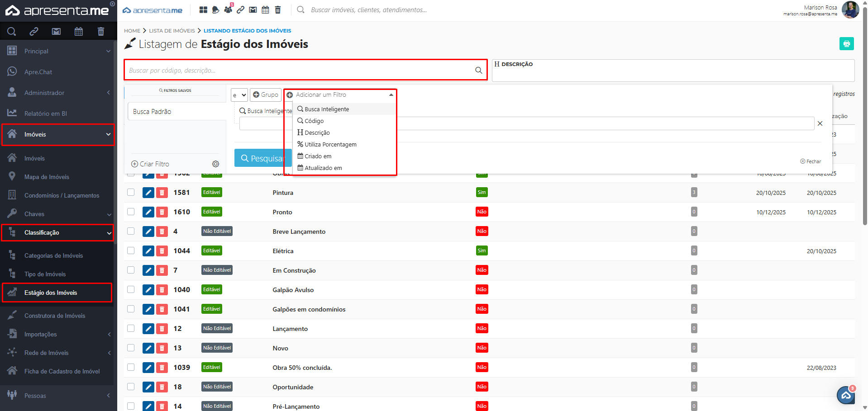
Task: Check the checkbox for Elétrica row
Action: point(131,250)
